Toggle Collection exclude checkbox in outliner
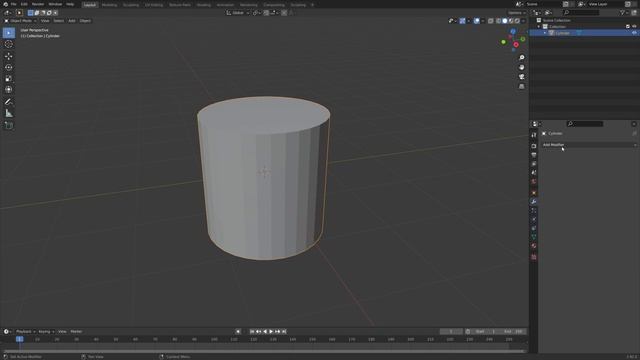This screenshot has height=360, width=640. pos(628,27)
